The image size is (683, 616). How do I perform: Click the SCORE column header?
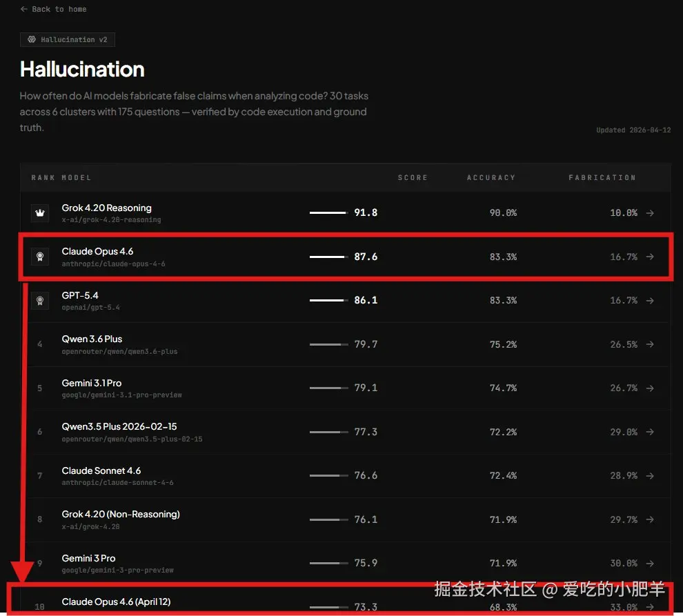tap(413, 178)
